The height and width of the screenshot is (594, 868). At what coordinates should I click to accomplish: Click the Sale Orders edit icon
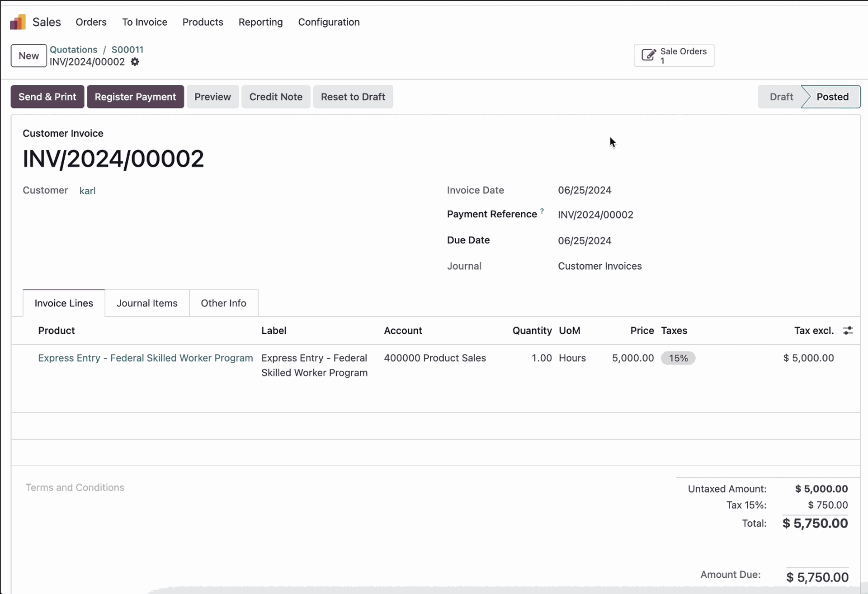pyautogui.click(x=649, y=55)
